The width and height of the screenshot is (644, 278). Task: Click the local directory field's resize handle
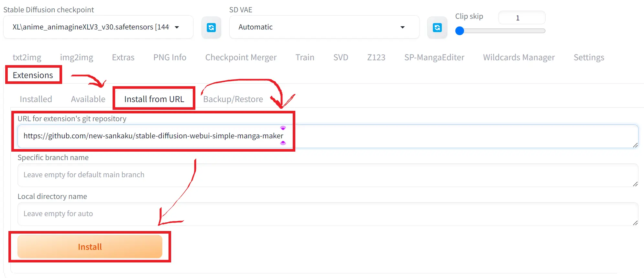pos(635,223)
